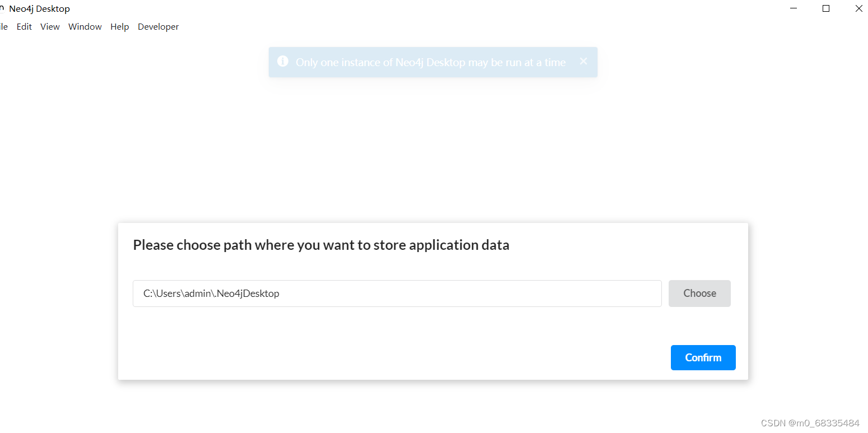868x433 pixels.
Task: Click the Choose button to browse folders
Action: point(699,293)
